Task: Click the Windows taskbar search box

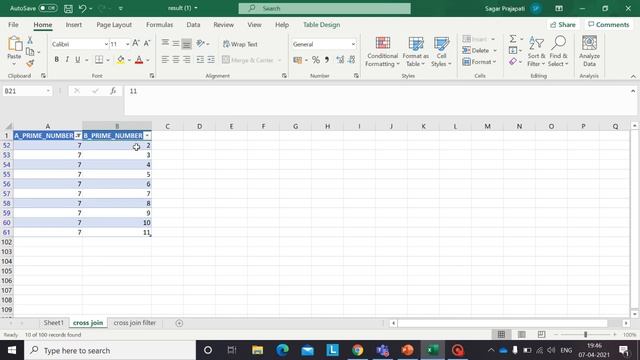Action: click(x=110, y=350)
